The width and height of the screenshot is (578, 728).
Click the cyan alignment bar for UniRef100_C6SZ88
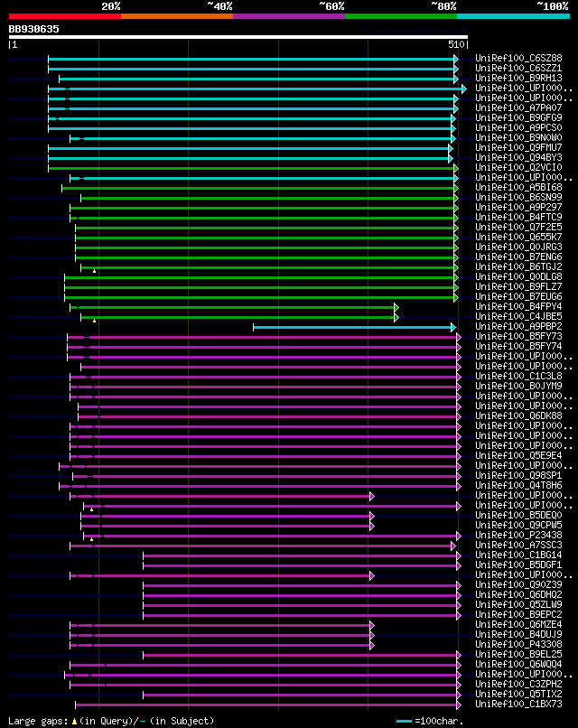251,59
